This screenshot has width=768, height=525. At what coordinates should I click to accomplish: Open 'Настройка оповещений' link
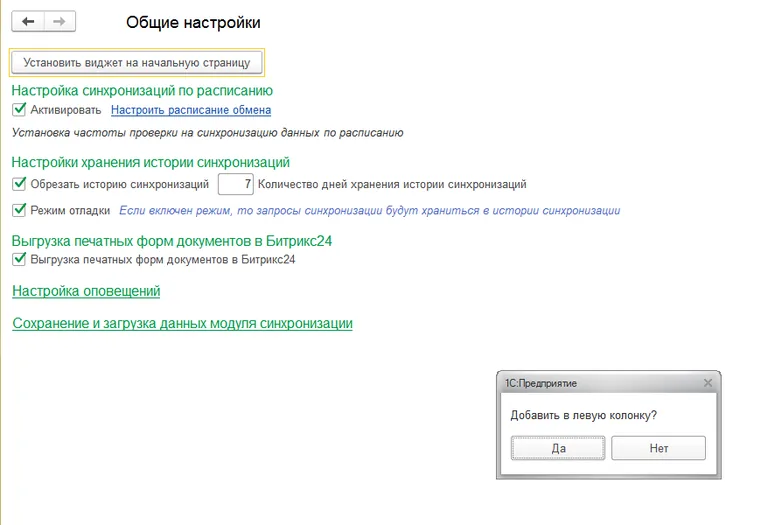tap(86, 291)
